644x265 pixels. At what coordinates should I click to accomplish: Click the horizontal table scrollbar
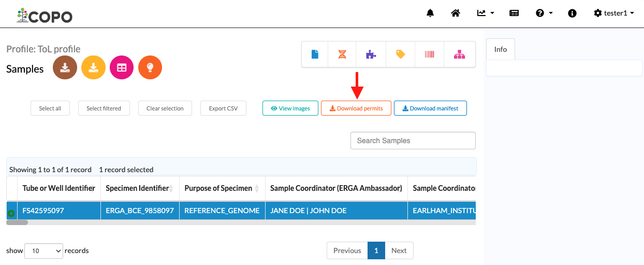point(17,222)
